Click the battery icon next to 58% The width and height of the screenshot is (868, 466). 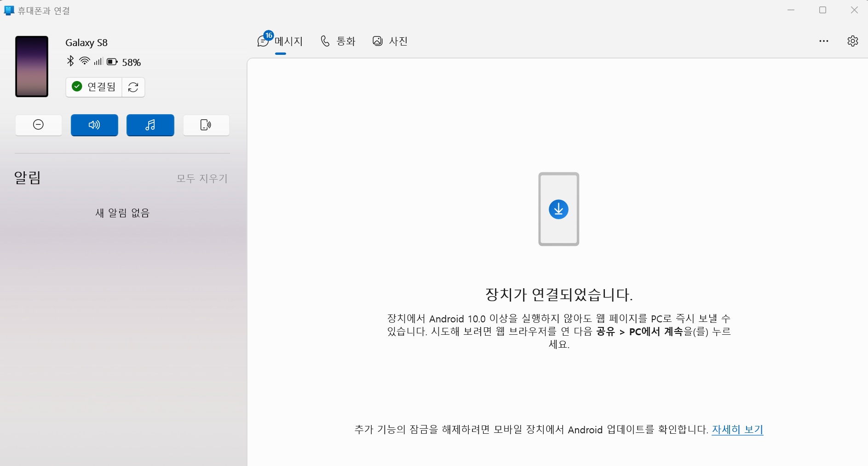(x=112, y=62)
